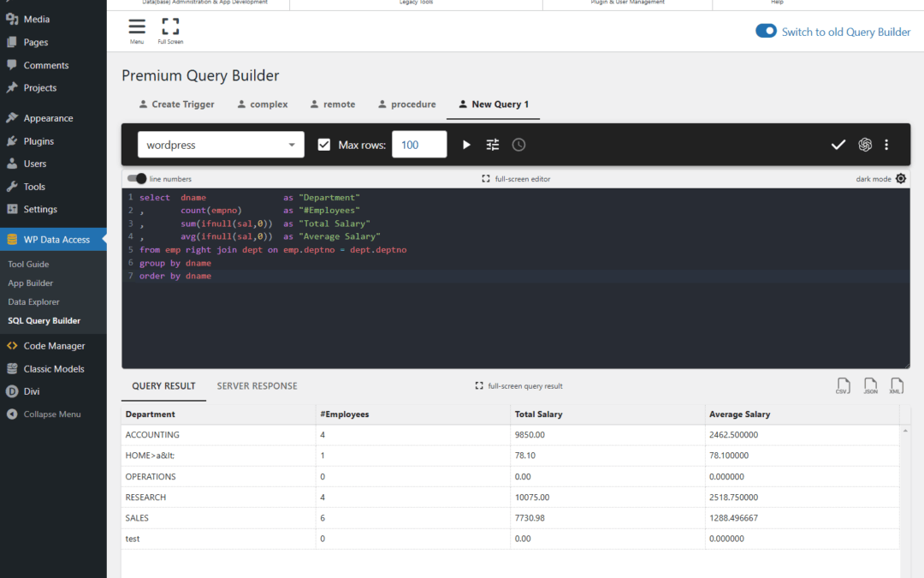Screen dimensions: 924x578
Task: Select WP Data Access in sidebar
Action: [53, 240]
